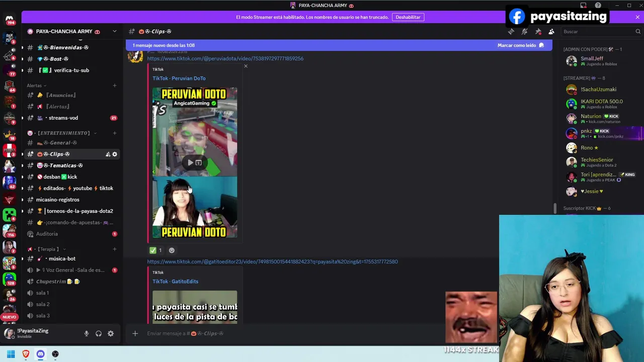Create a channel in Terapia with plus
The image size is (644, 362).
(114, 249)
